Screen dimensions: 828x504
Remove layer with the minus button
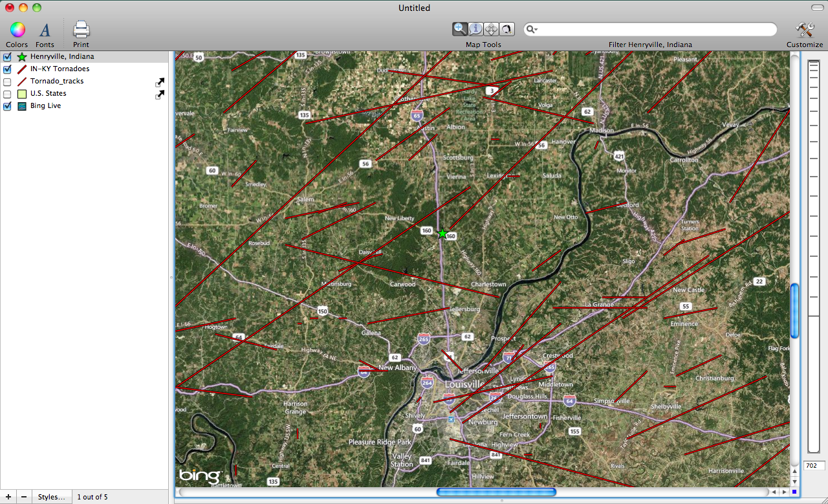24,497
